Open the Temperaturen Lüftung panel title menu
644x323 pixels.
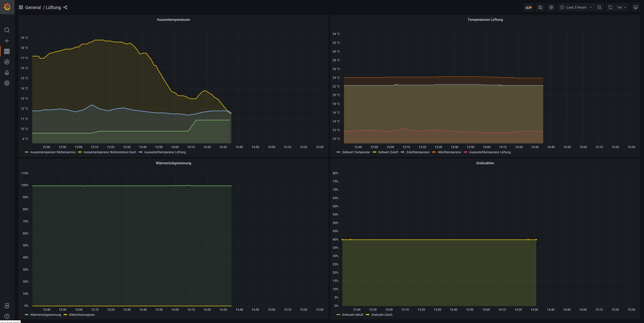pos(485,19)
